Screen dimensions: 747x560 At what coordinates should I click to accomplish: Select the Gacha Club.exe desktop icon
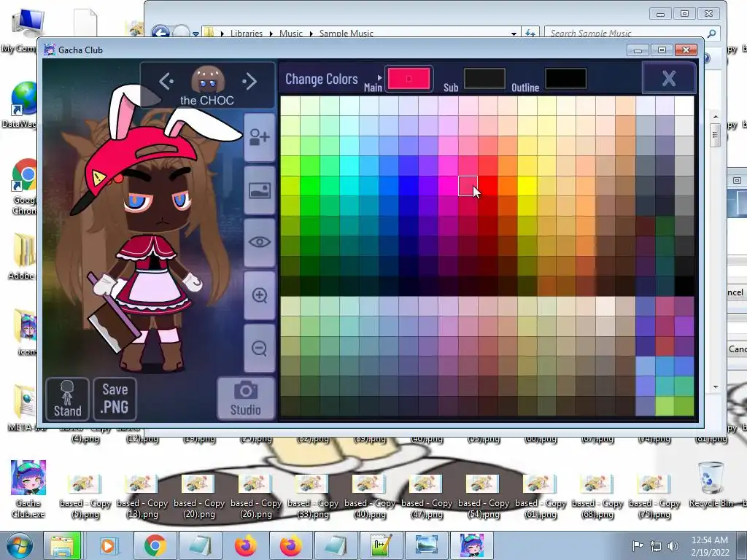pos(28,489)
